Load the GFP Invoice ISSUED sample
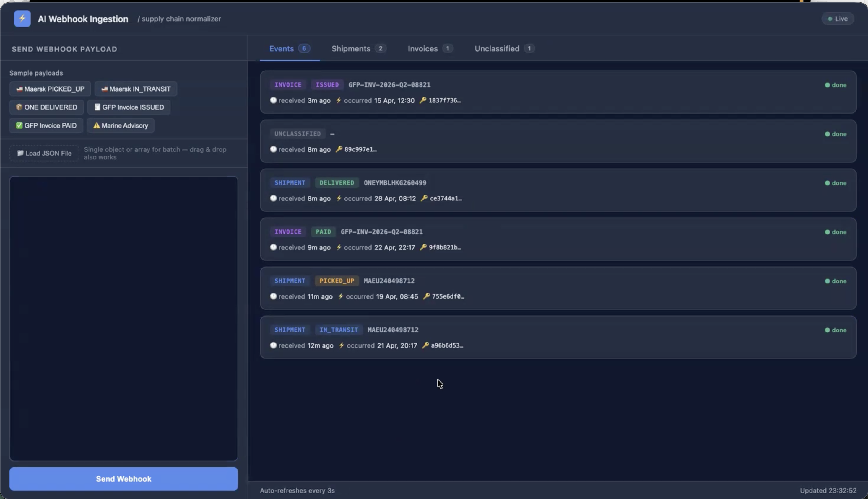 pyautogui.click(x=129, y=107)
